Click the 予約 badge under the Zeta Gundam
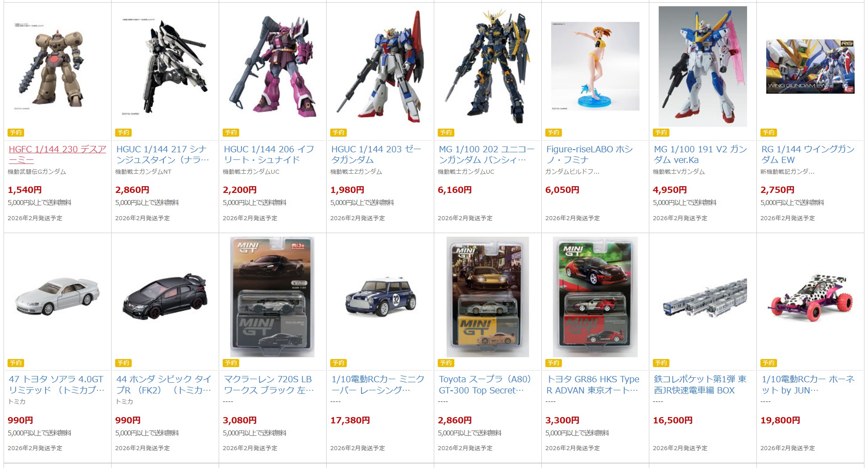 [338, 133]
